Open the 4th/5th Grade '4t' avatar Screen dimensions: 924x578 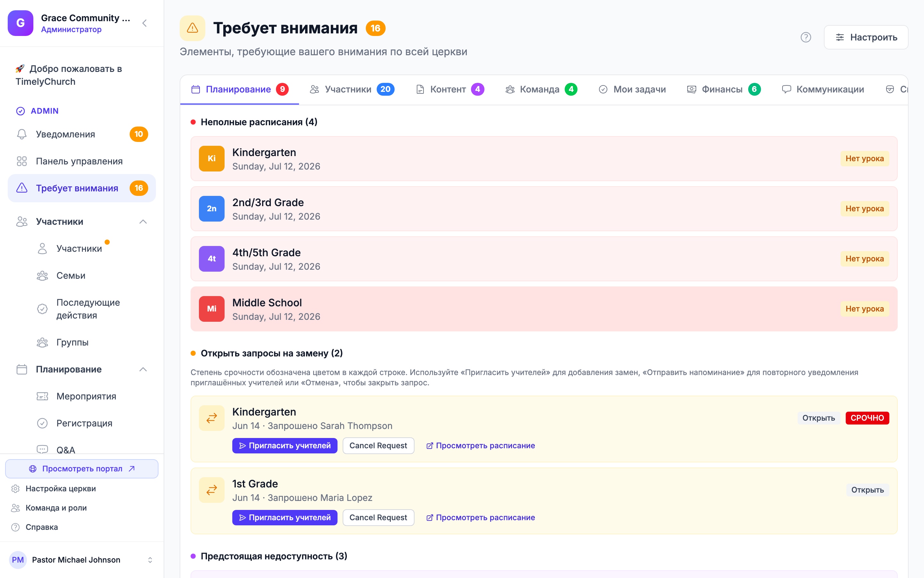[211, 258]
